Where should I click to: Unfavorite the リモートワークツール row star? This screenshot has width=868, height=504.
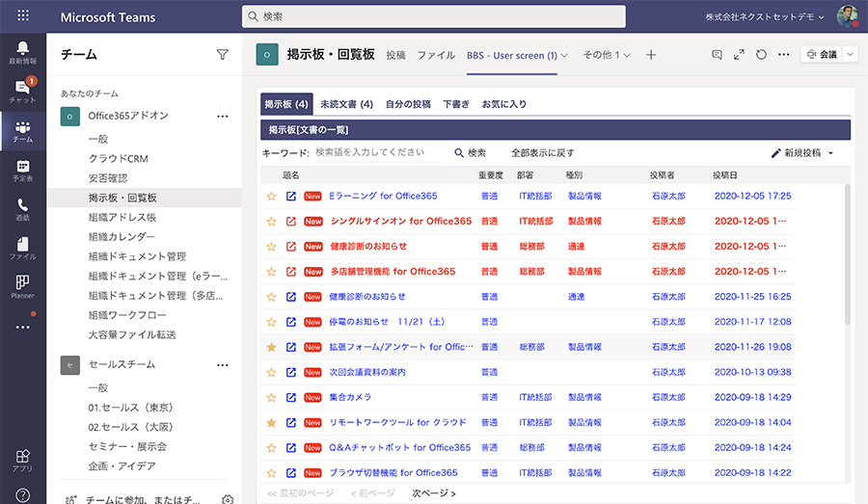point(271,423)
